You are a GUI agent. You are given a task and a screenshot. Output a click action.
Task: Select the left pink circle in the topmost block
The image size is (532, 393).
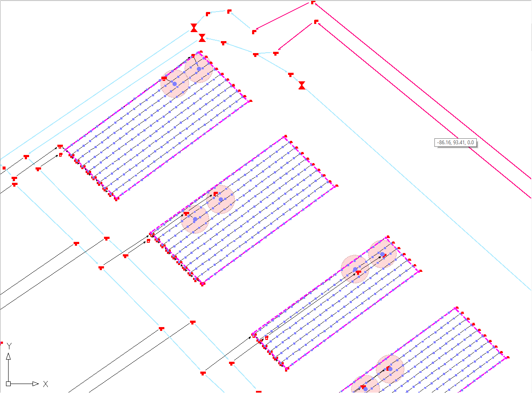coord(175,84)
